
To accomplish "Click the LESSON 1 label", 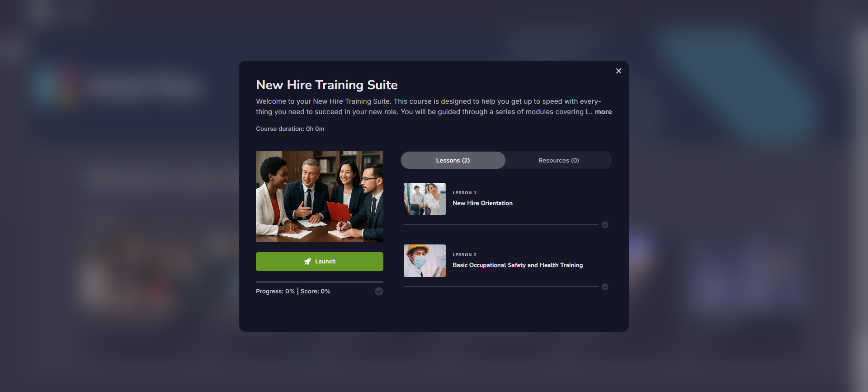I will pos(464,193).
